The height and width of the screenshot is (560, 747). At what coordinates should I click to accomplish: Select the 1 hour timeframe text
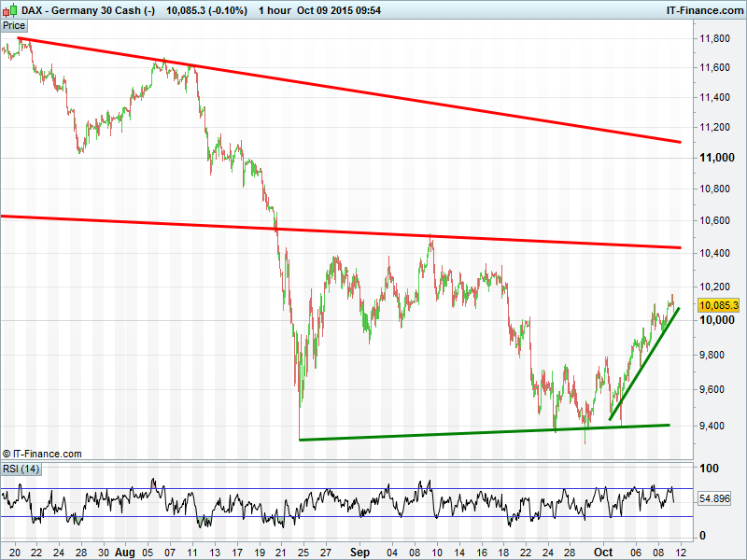pyautogui.click(x=275, y=10)
